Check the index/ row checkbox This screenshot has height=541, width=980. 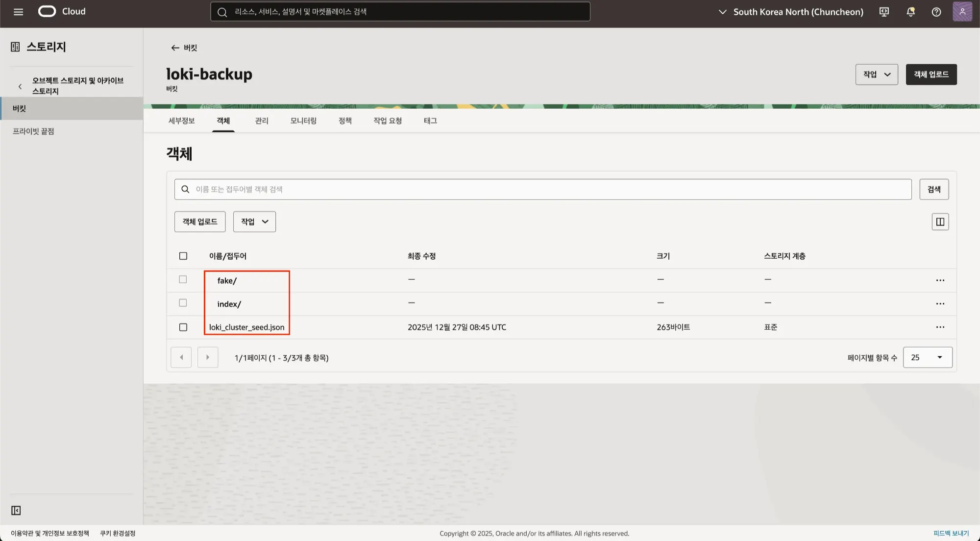183,303
